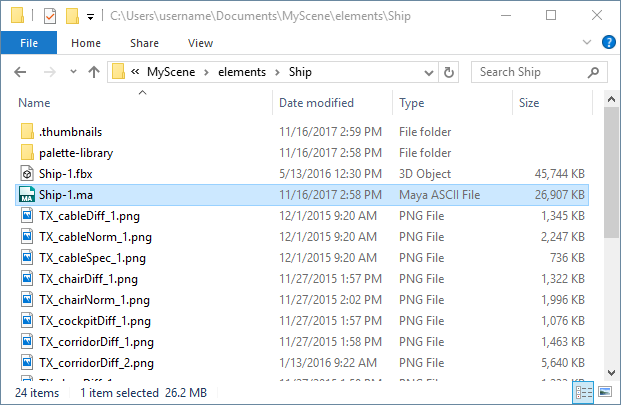Image resolution: width=621 pixels, height=405 pixels.
Task: Open recent locations dropdown arrow
Action: (x=73, y=72)
